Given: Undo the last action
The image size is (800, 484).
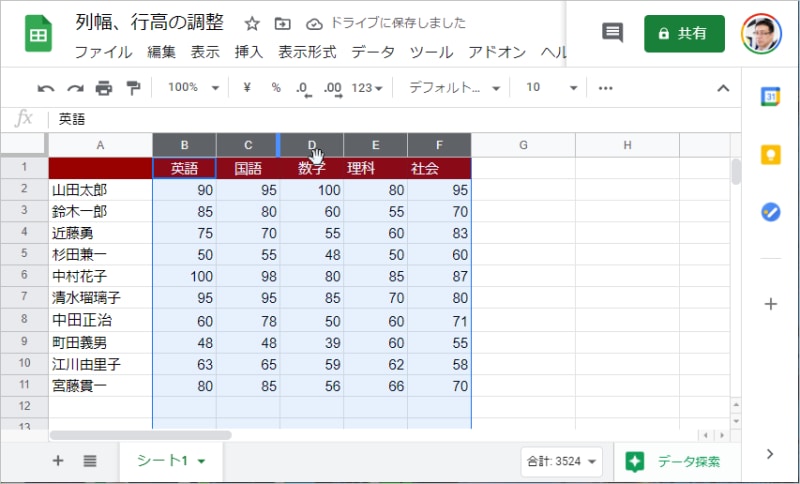Looking at the screenshot, I should [x=45, y=88].
